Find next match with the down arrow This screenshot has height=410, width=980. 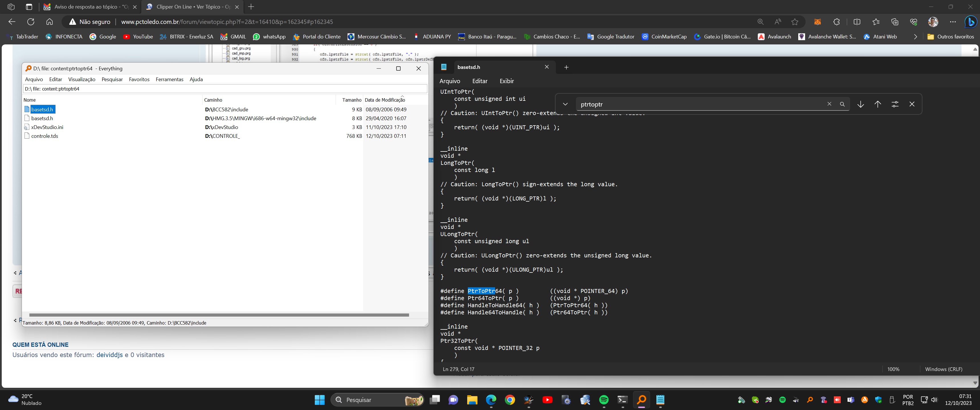point(861,104)
